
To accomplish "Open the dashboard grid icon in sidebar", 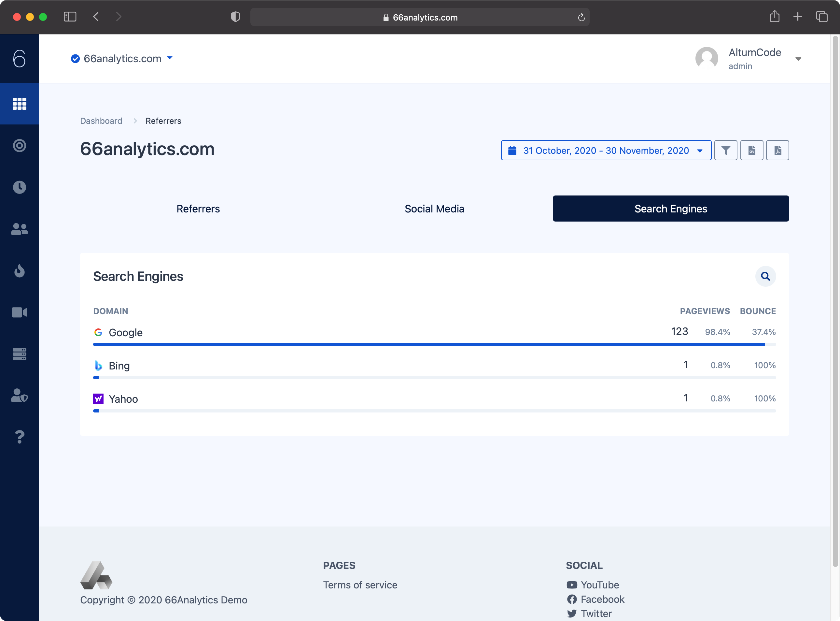I will (x=19, y=104).
